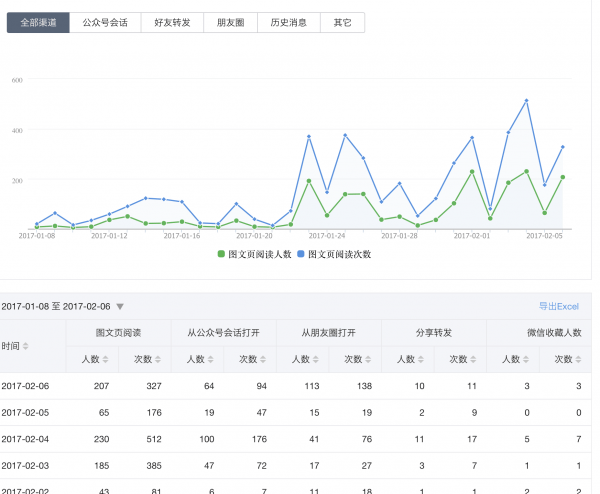Click value 230 in the 2017-02-04 row

(x=101, y=439)
